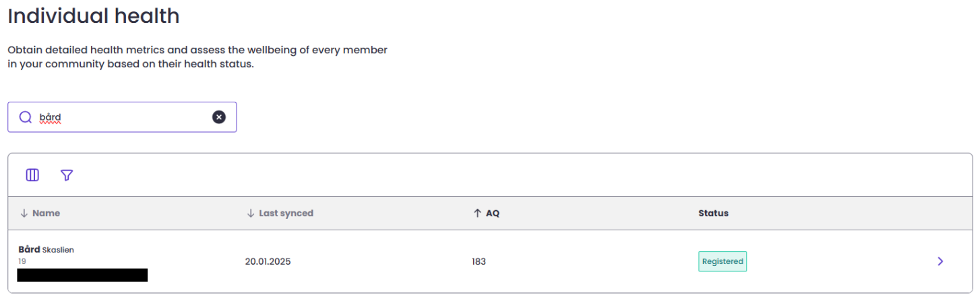Open the column visibility selector icon
Image resolution: width=980 pixels, height=301 pixels.
(32, 175)
